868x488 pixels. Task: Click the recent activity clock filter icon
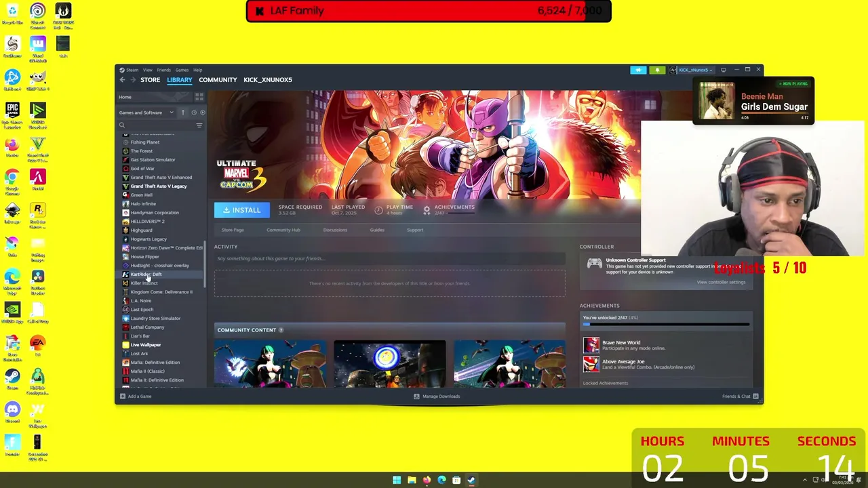pos(193,113)
